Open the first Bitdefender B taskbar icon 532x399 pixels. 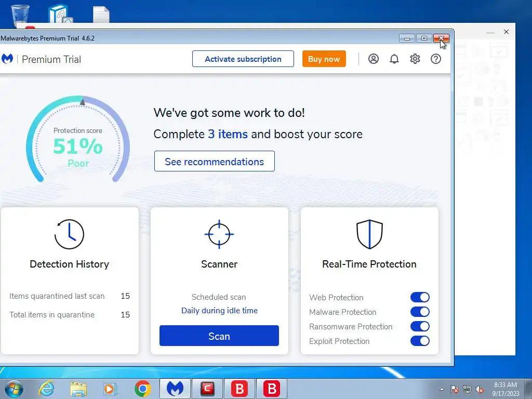(x=239, y=389)
